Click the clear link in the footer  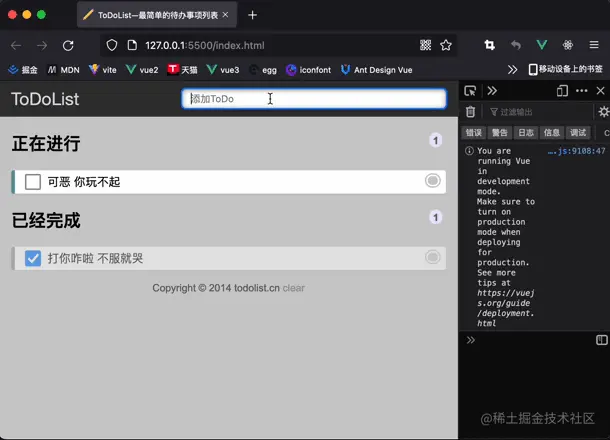pyautogui.click(x=293, y=288)
